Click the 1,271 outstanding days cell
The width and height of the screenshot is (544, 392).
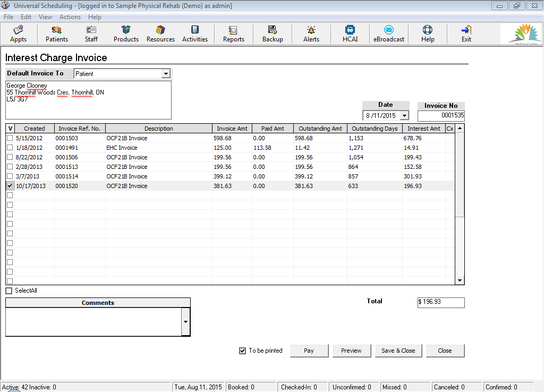point(375,148)
